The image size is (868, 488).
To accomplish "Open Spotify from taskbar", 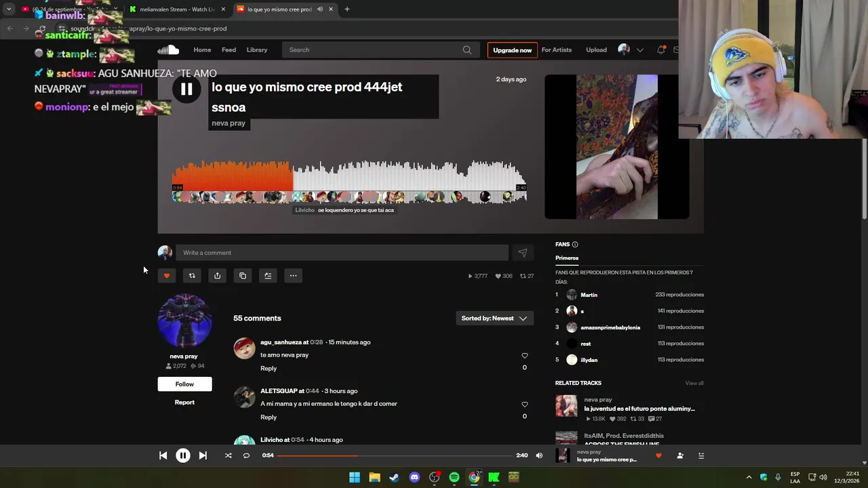I will click(454, 478).
